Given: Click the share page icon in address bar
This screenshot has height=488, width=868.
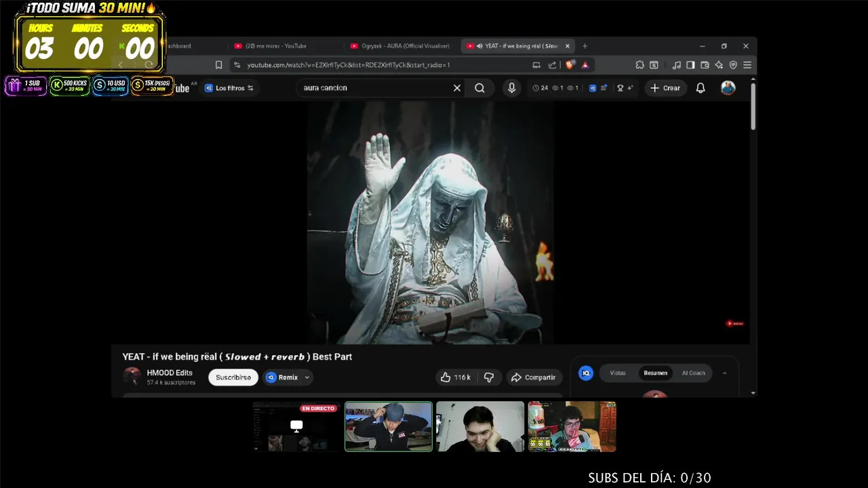Looking at the screenshot, I should 552,65.
